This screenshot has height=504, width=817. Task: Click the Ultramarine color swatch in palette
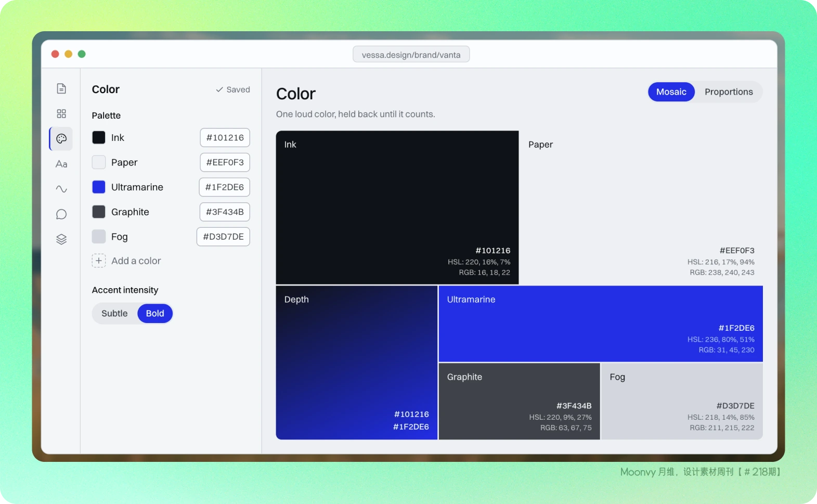pos(99,187)
